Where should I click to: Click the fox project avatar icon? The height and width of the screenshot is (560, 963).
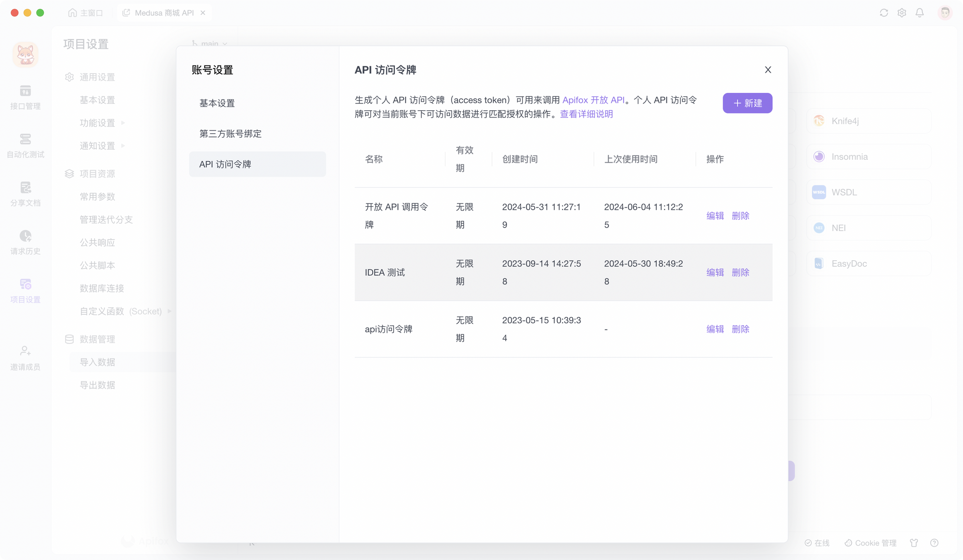pyautogui.click(x=26, y=54)
